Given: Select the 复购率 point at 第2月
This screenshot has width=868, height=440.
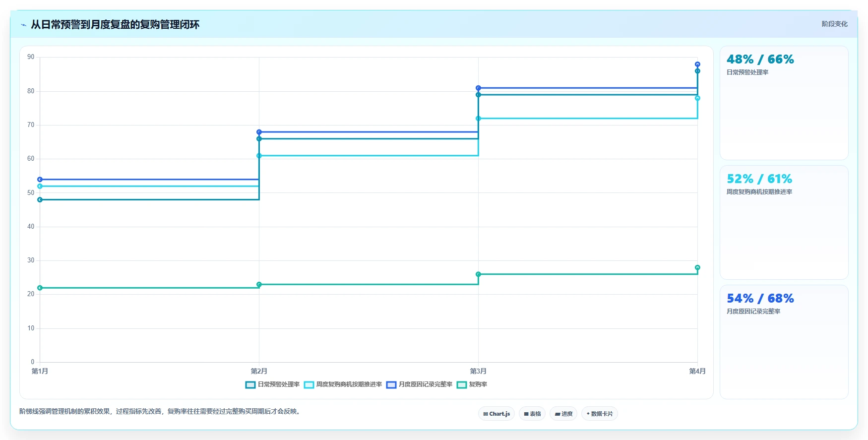Looking at the screenshot, I should (259, 285).
